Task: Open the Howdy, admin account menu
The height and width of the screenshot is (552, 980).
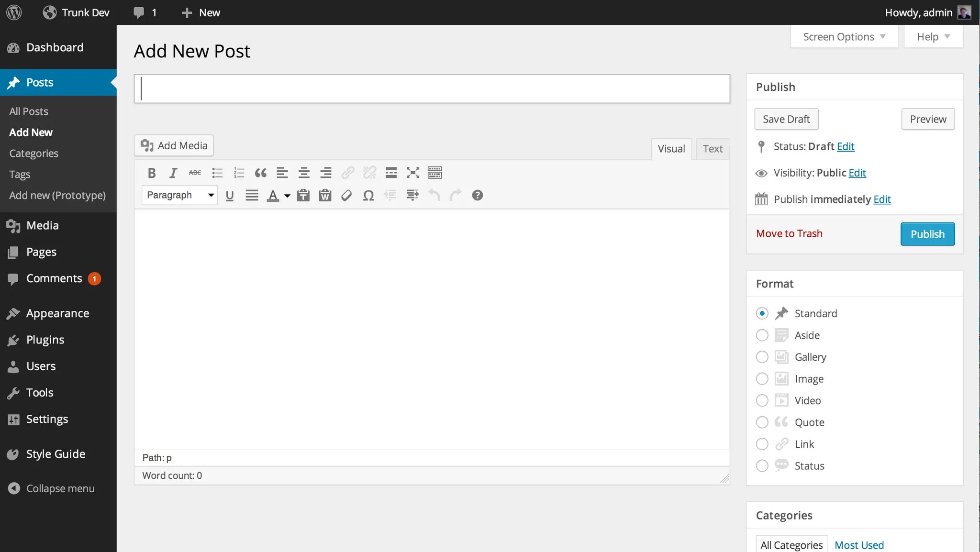Action: (927, 12)
